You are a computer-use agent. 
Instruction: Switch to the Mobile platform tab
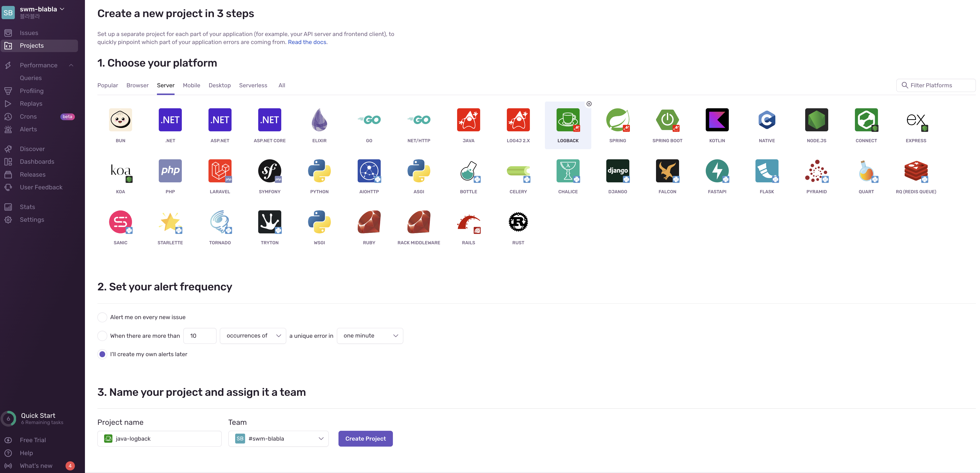click(x=191, y=85)
